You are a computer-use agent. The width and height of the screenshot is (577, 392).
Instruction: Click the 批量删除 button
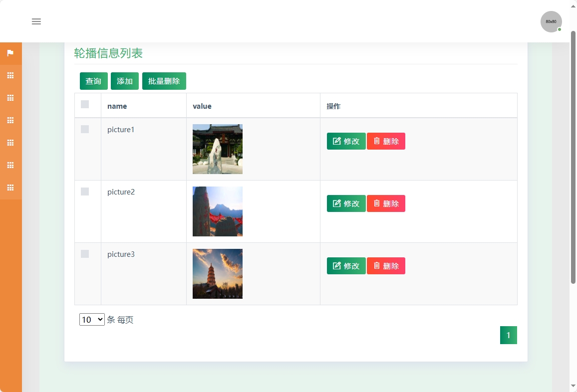tap(164, 81)
